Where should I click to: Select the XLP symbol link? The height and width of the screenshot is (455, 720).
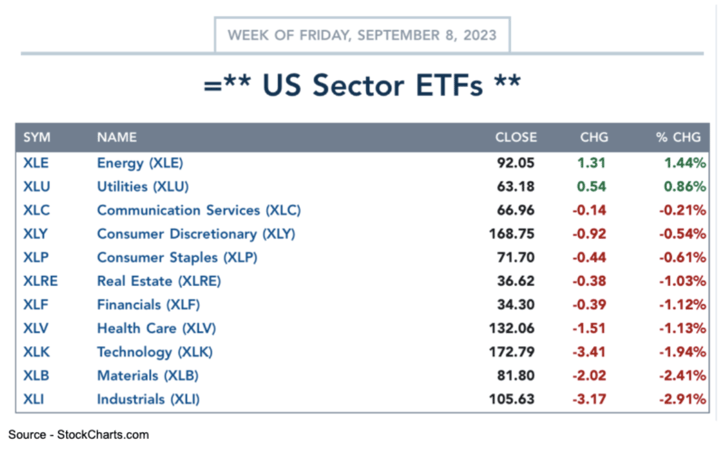click(x=36, y=257)
